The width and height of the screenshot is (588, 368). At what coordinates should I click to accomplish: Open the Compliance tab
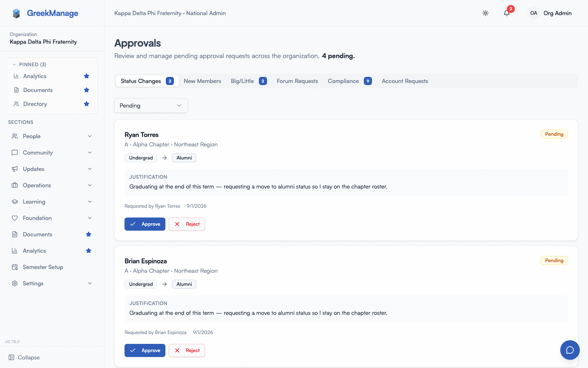(350, 81)
